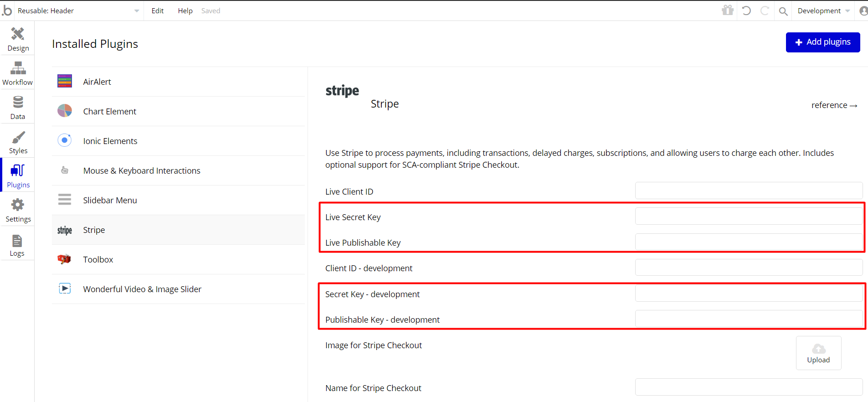Select the Toolbox plugin

[178, 259]
